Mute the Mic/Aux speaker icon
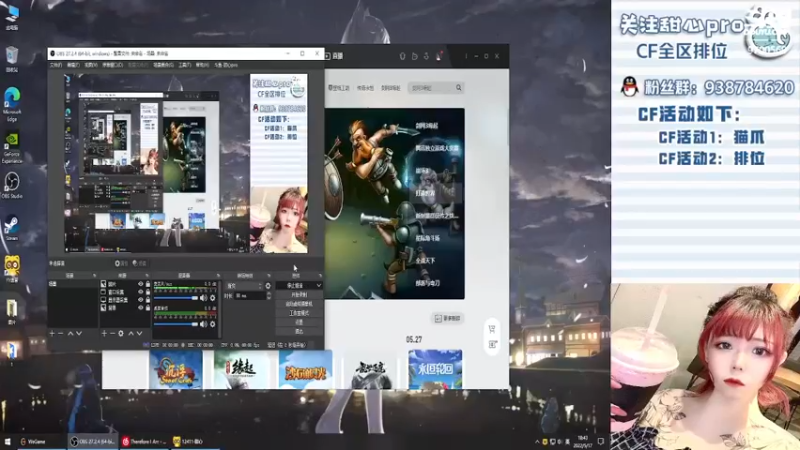This screenshot has height=450, width=800. (204, 298)
